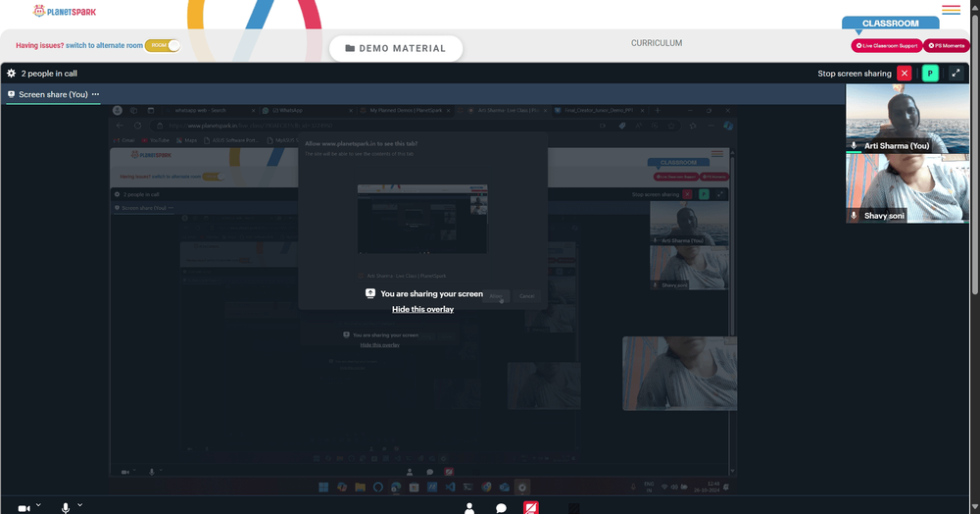
Task: Expand the microphone options chevron
Action: coord(79,504)
